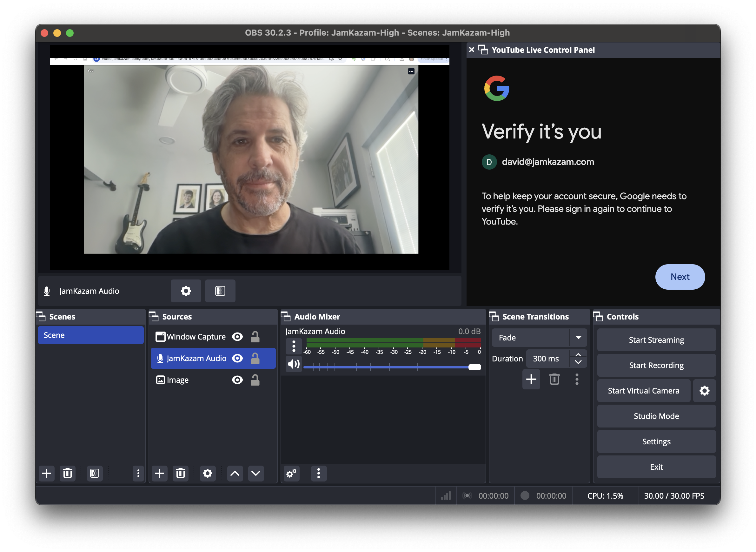The image size is (756, 552).
Task: Add a new scene transition
Action: (531, 379)
